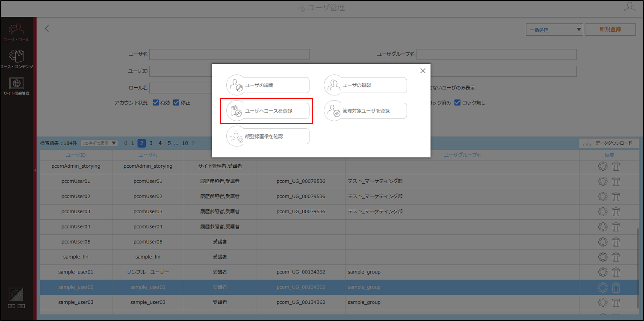
Task: Click the ユーザID search input field
Action: 180,71
